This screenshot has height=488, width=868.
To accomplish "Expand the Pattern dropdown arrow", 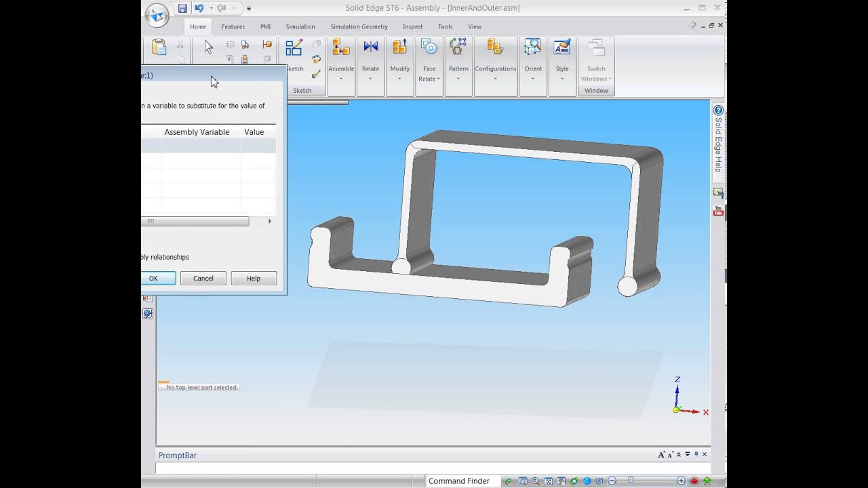I will click(458, 79).
